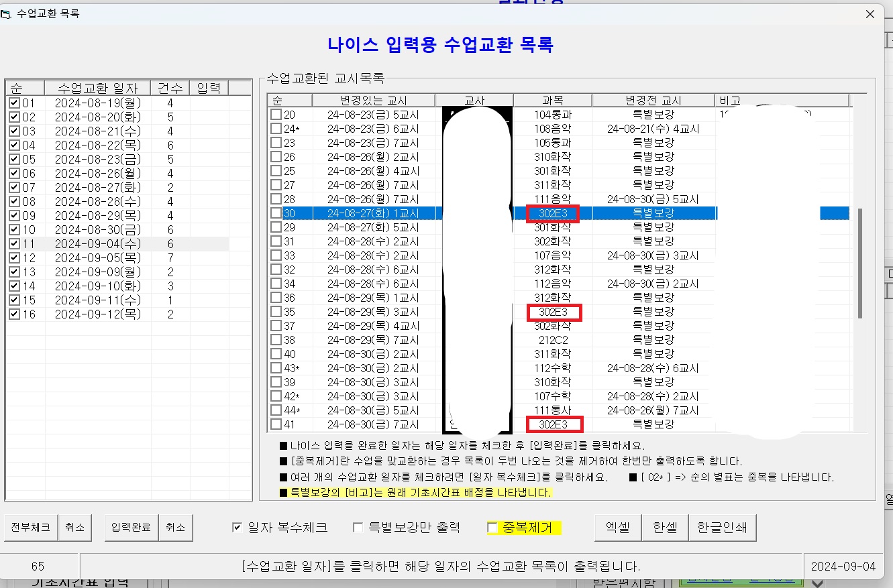Click the 전부체크 button
Image resolution: width=893 pixels, height=588 pixels.
click(31, 528)
